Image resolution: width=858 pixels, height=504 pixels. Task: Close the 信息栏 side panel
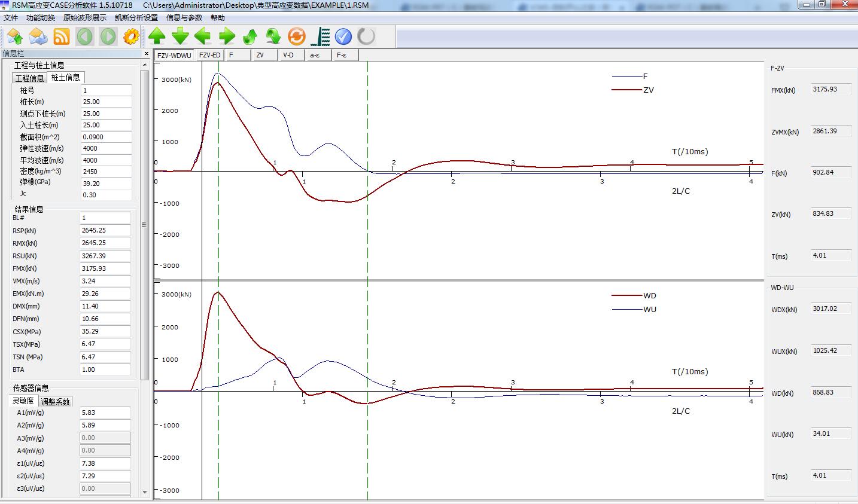[x=147, y=54]
